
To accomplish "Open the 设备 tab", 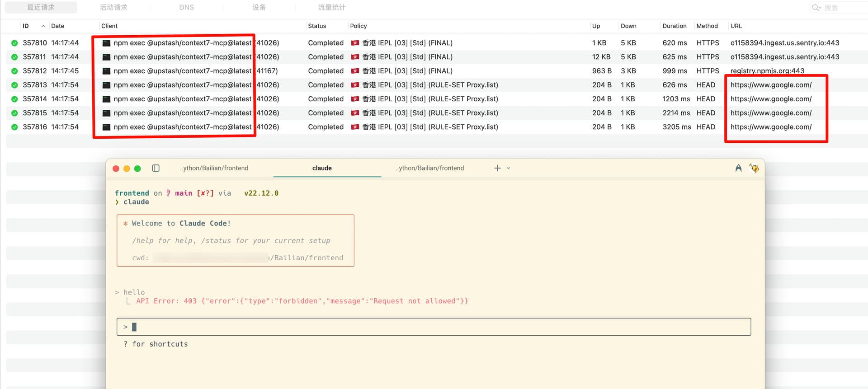I will click(259, 7).
